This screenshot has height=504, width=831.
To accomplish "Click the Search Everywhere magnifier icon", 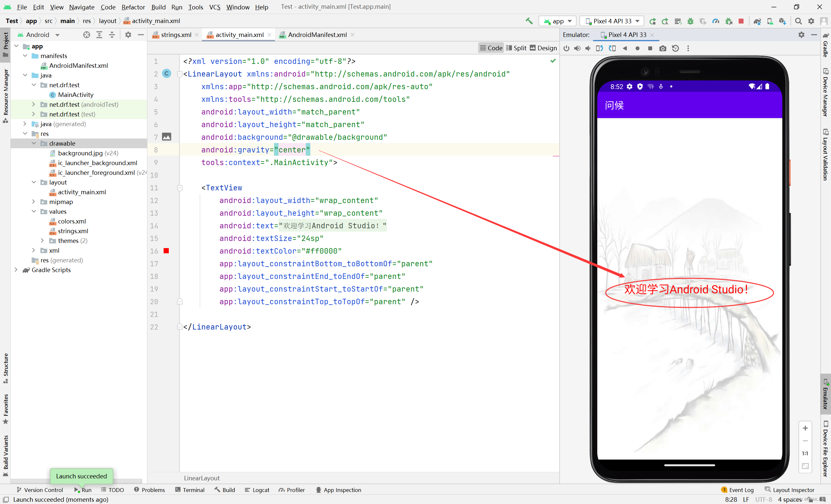I will 798,21.
